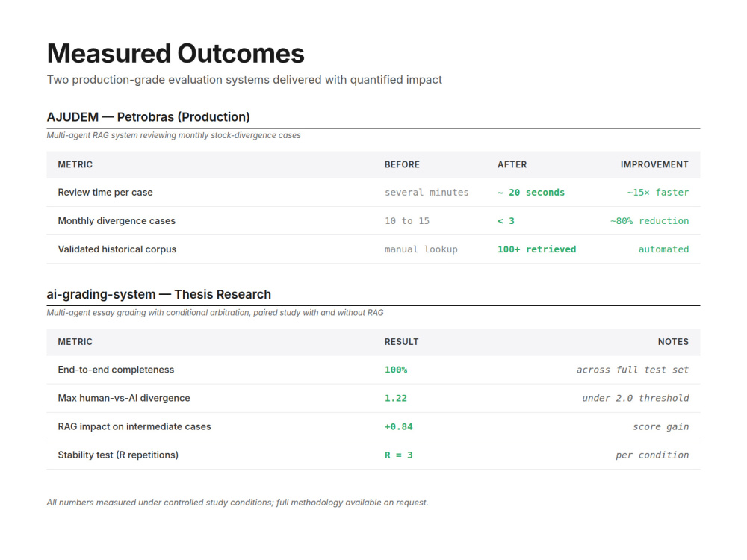Click the '~80% reduction' cell
The image size is (747, 560).
tap(649, 221)
